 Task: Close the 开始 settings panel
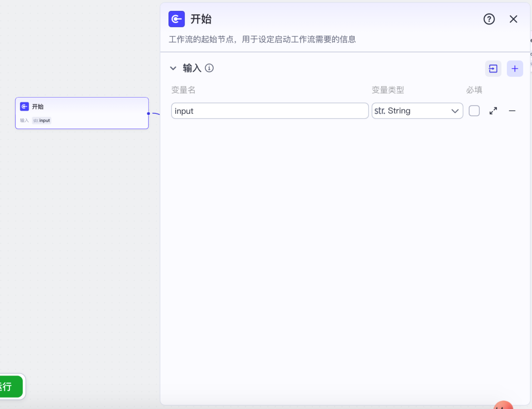click(x=513, y=19)
